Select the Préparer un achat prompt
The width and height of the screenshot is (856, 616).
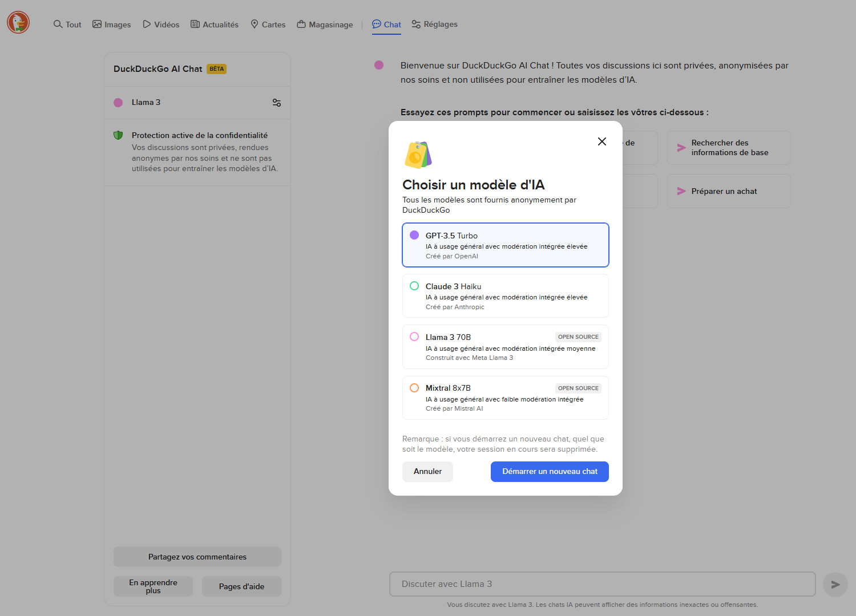click(x=729, y=191)
